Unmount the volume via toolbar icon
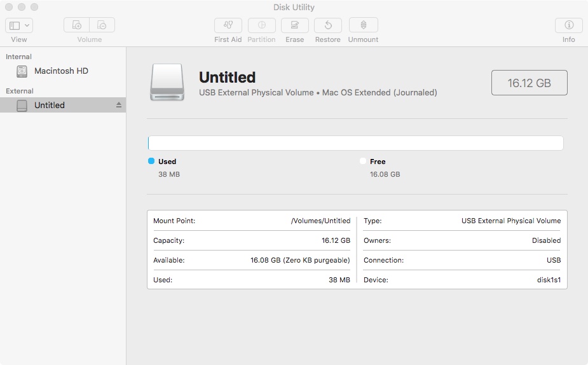 point(364,25)
